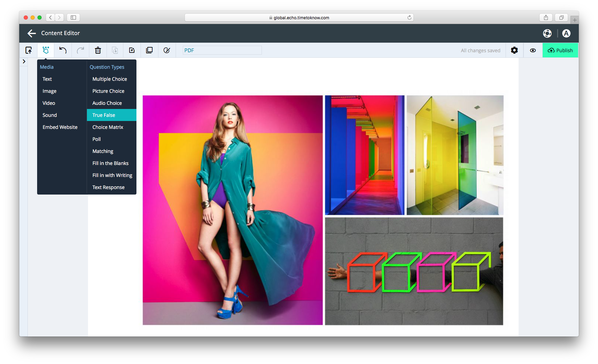Image resolution: width=598 pixels, height=364 pixels.
Task: Toggle the add interaction hand icon
Action: (x=46, y=50)
